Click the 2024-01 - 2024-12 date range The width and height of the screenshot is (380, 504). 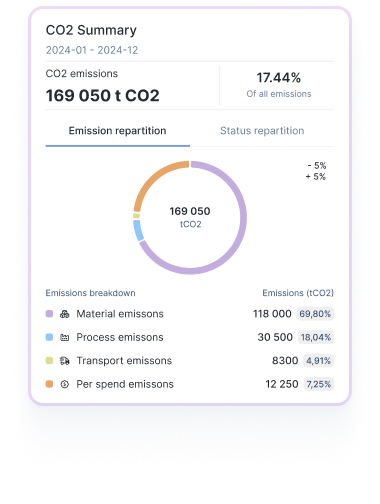[x=92, y=50]
